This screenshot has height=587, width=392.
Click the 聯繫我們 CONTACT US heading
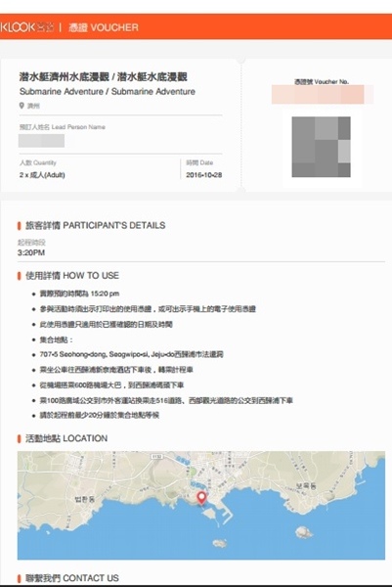72,578
